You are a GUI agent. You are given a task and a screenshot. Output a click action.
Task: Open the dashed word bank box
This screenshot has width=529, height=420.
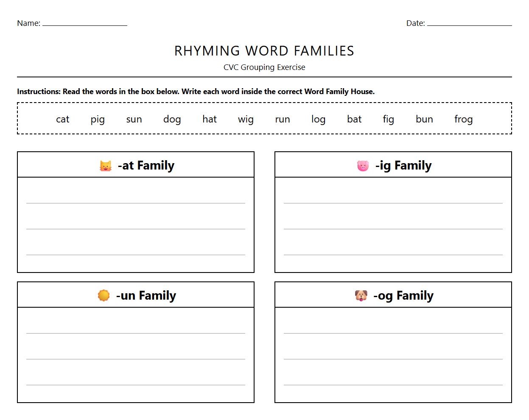tap(264, 118)
